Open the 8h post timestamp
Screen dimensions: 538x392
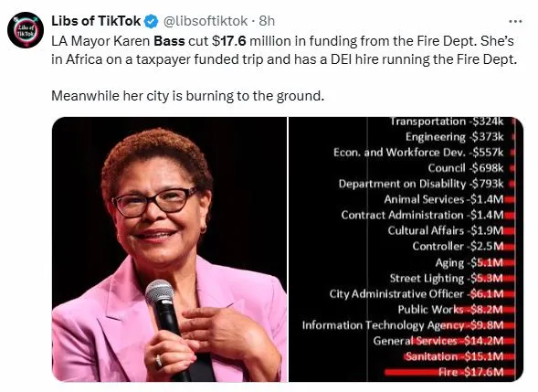tap(267, 21)
